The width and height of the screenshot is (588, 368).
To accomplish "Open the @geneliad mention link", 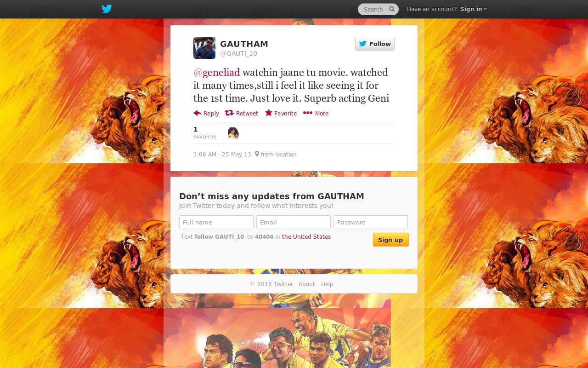I will 217,73.
